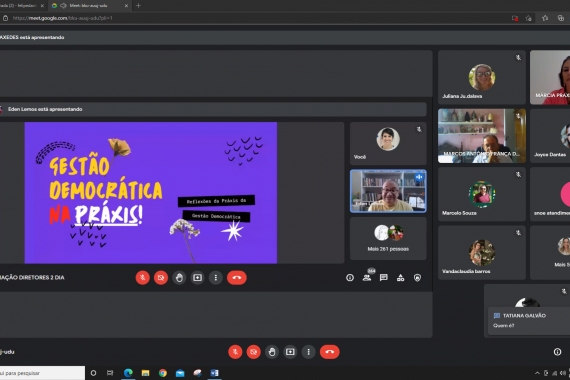The image size is (570, 380).
Task: Toggle camera button in the bottom Meet bar
Action: point(253,352)
